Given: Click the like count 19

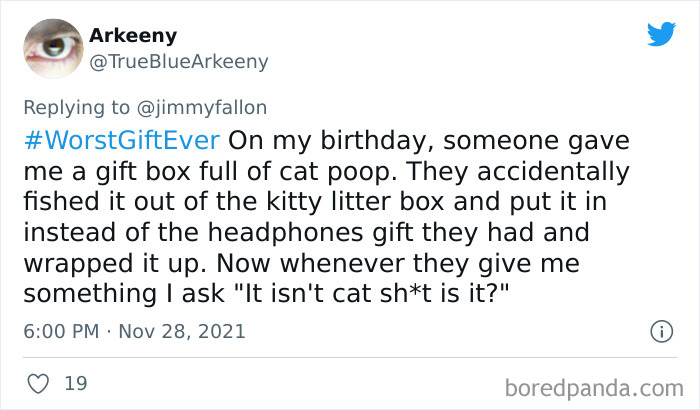Looking at the screenshot, I should (75, 381).
